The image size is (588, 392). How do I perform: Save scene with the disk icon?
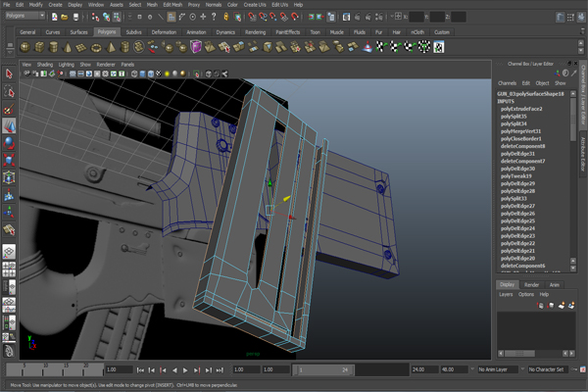click(x=75, y=17)
